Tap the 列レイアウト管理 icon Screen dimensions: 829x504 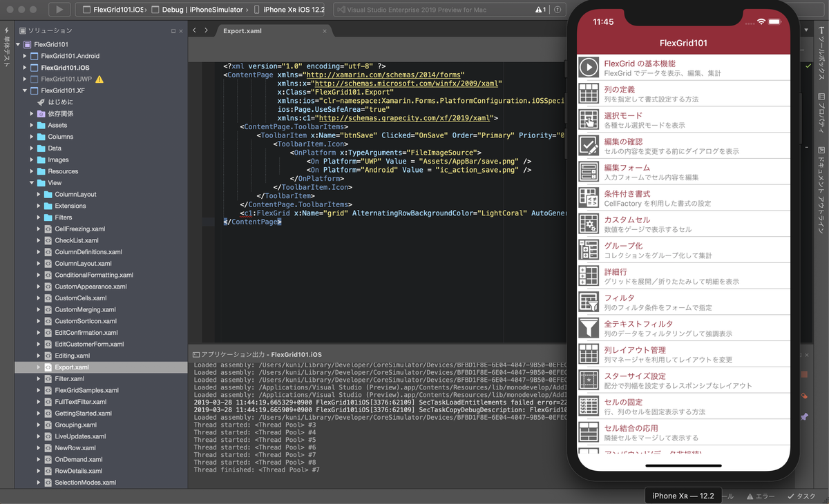(589, 353)
